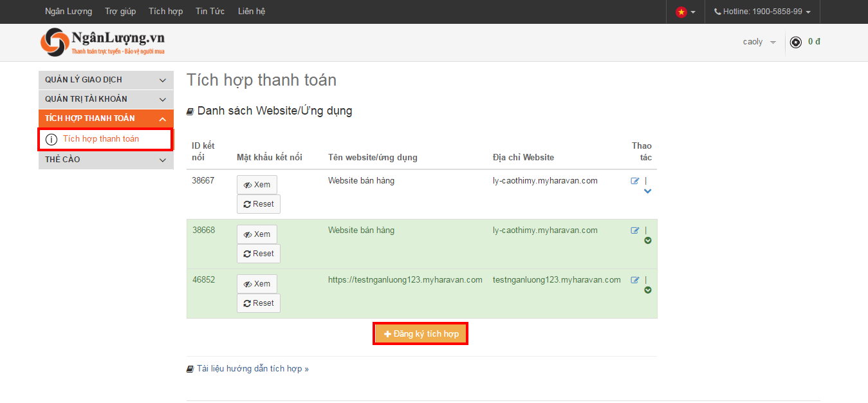Click the NgânLượng.vn logo
This screenshot has width=868, height=403.
(x=102, y=42)
